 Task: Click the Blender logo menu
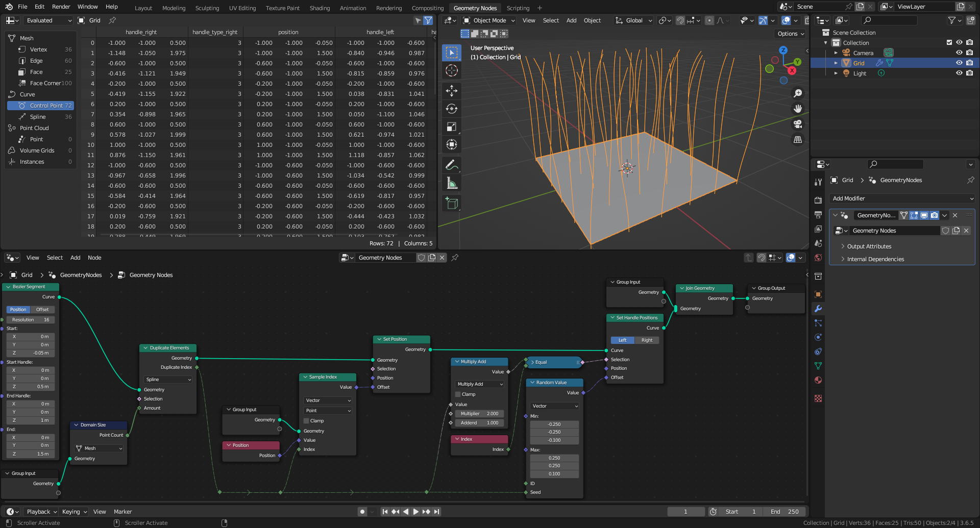coord(9,7)
